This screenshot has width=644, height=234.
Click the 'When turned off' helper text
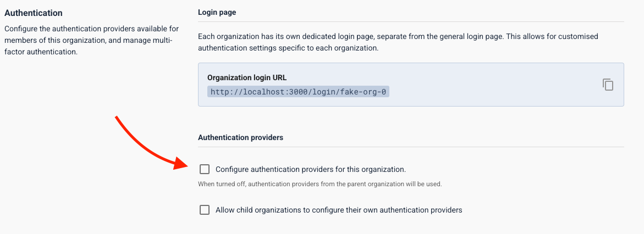(x=320, y=184)
